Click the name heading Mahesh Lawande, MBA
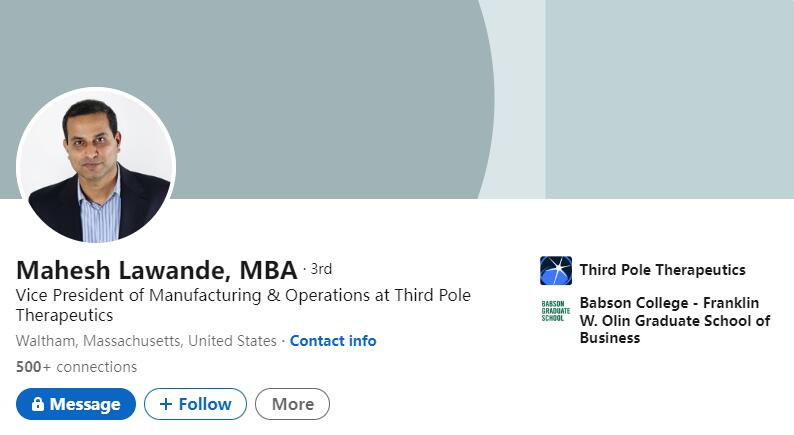The width and height of the screenshot is (794, 435). pos(156,270)
